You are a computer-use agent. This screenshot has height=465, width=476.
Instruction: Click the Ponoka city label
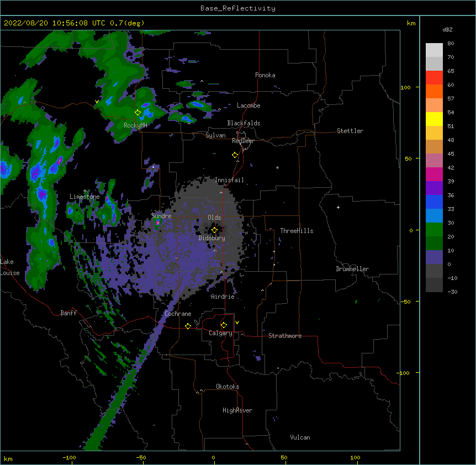265,75
